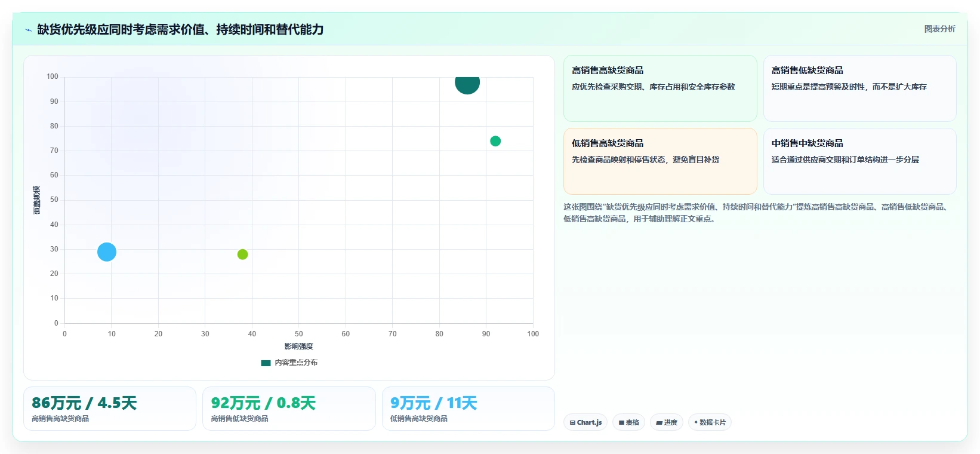Click 高销售低缺货商品 label under 92万元
The width and height of the screenshot is (980, 454).
pos(239,419)
